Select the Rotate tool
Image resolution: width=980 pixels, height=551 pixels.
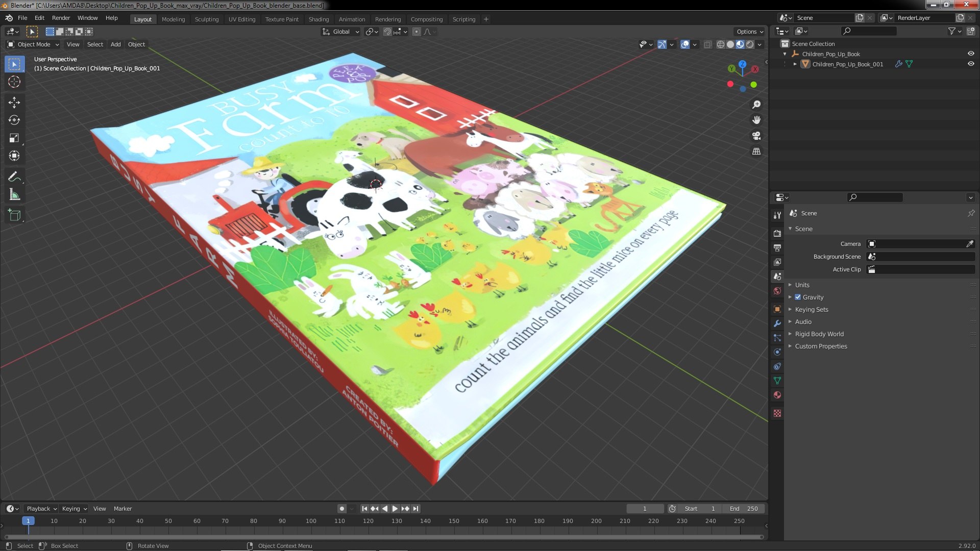[x=14, y=120]
